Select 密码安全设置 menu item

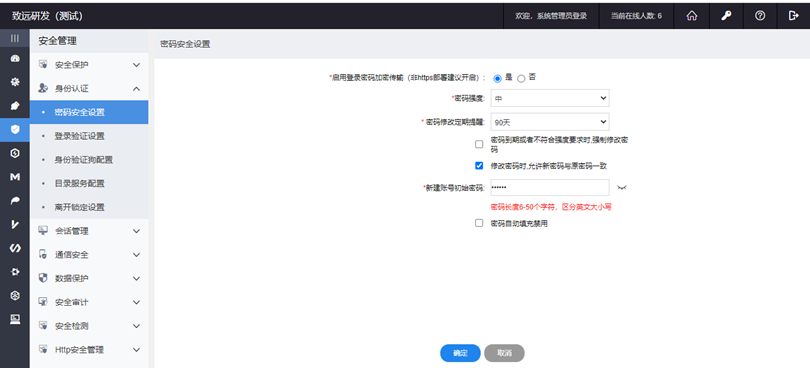pyautogui.click(x=89, y=112)
